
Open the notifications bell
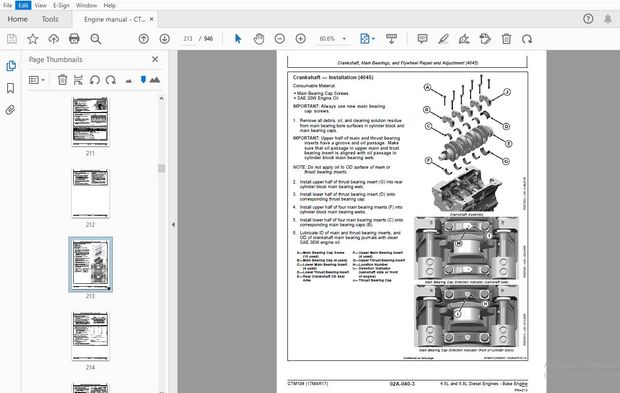tap(608, 19)
